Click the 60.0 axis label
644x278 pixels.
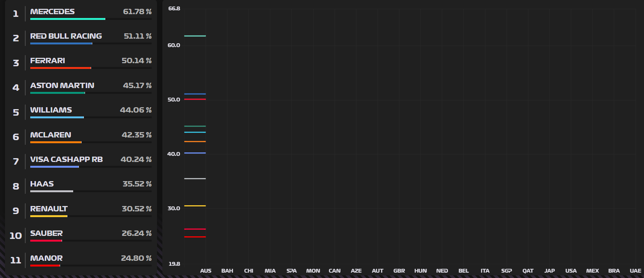tap(173, 45)
